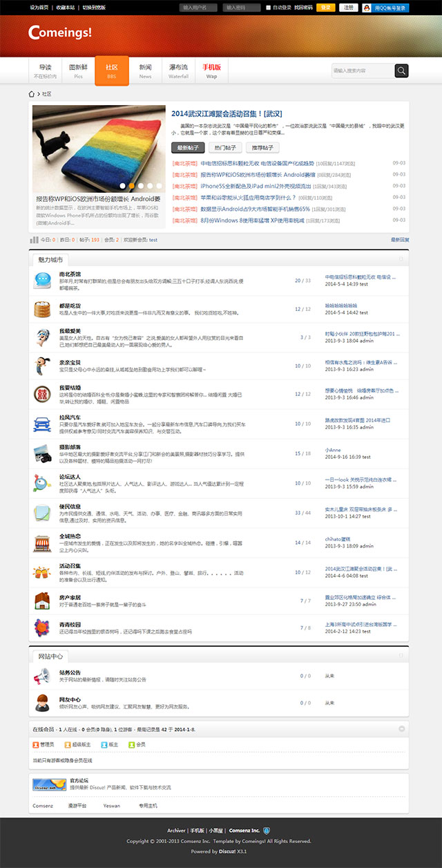
Task: Switch to the 热门帖子 tab
Action: 225,147
